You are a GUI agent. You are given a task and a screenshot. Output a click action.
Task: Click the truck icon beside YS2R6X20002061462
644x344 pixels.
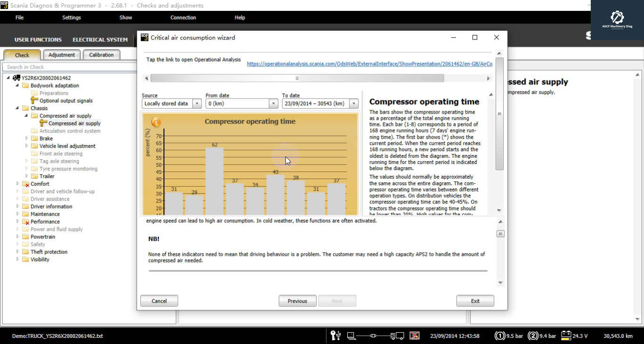16,78
